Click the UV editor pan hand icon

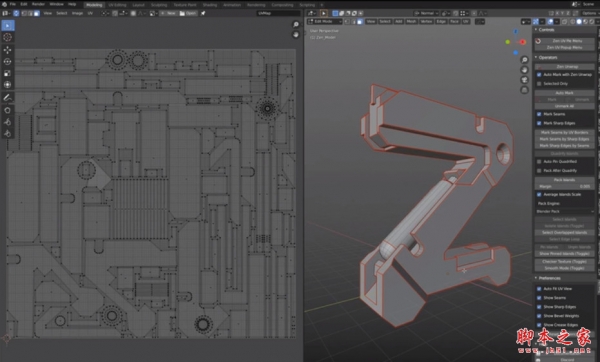[x=296, y=34]
